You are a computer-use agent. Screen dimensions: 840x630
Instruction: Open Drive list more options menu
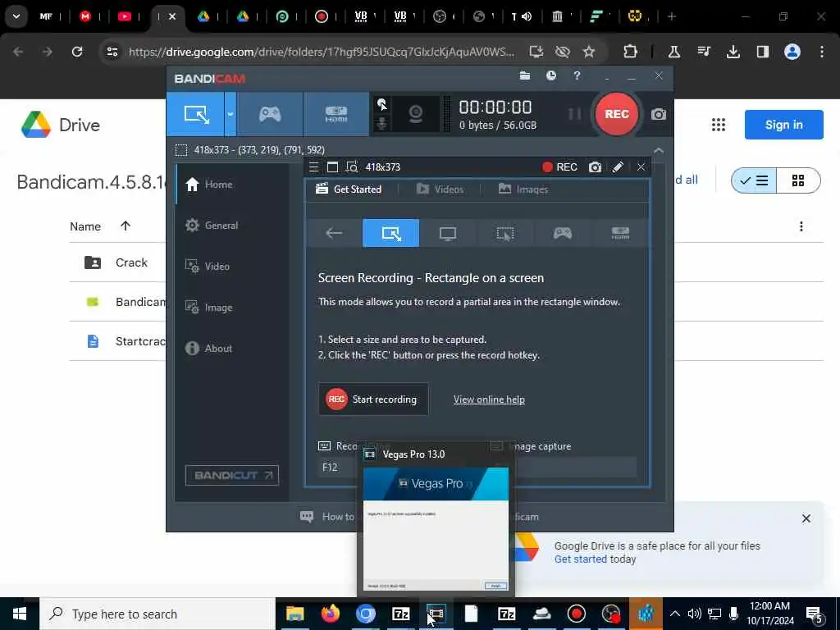(x=801, y=226)
